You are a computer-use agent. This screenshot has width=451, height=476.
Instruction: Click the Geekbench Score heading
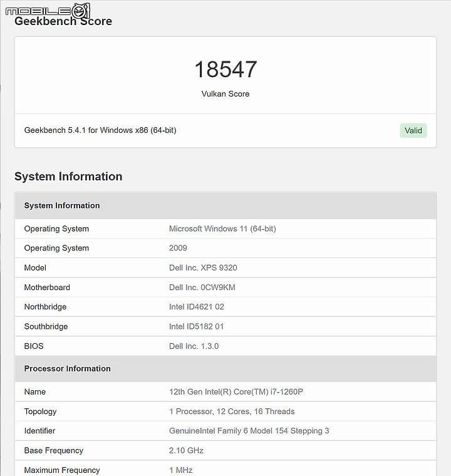tap(63, 21)
